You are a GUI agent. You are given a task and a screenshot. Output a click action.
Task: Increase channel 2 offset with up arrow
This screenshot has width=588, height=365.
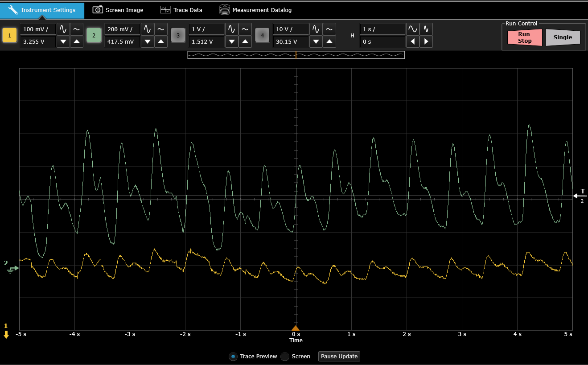click(161, 42)
